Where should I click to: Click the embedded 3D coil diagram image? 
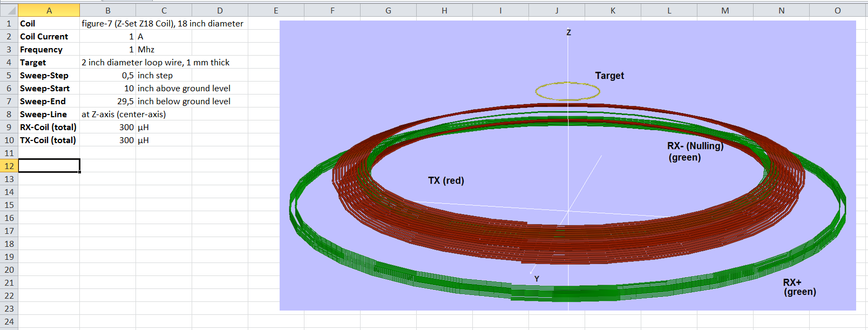point(568,165)
